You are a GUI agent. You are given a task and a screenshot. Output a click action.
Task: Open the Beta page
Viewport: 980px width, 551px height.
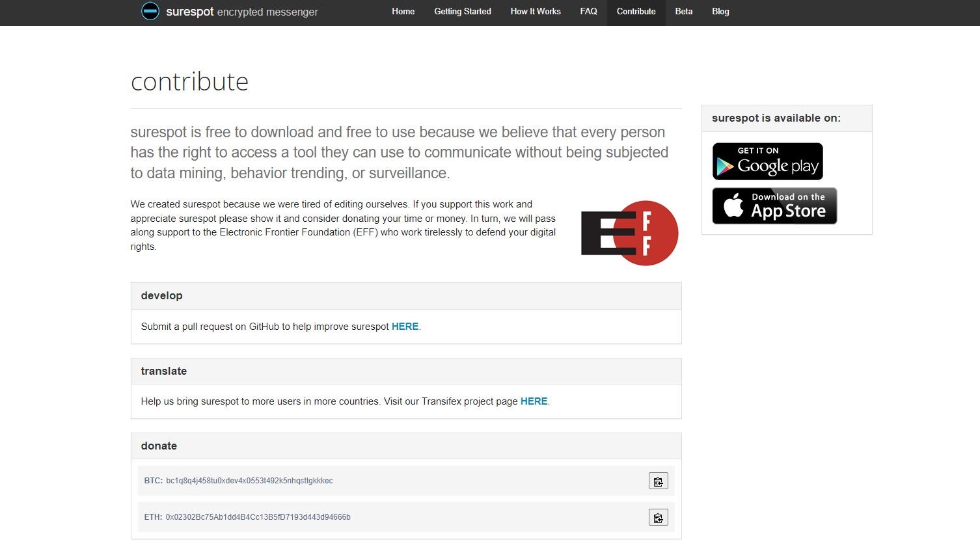click(x=684, y=12)
